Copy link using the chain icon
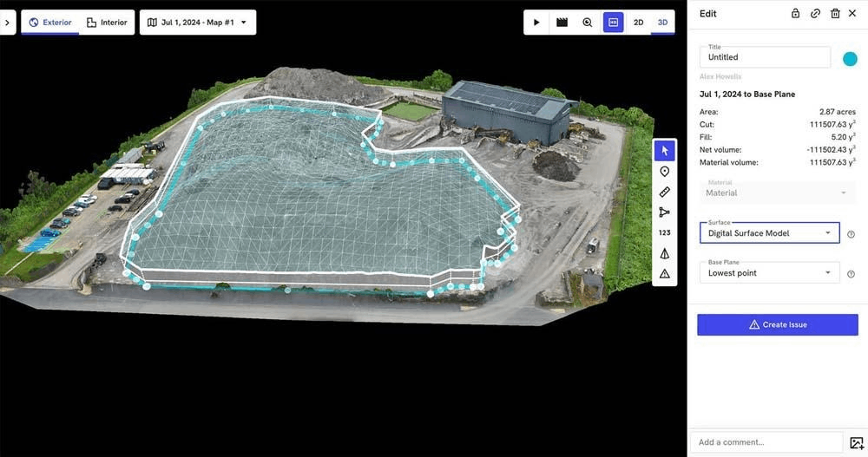This screenshot has width=868, height=457. 815,14
